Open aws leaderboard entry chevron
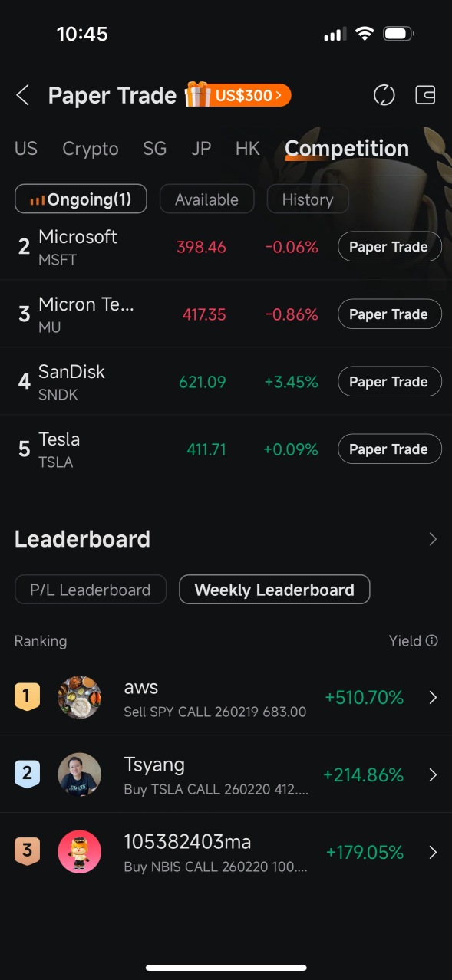This screenshot has height=980, width=452. (x=433, y=697)
